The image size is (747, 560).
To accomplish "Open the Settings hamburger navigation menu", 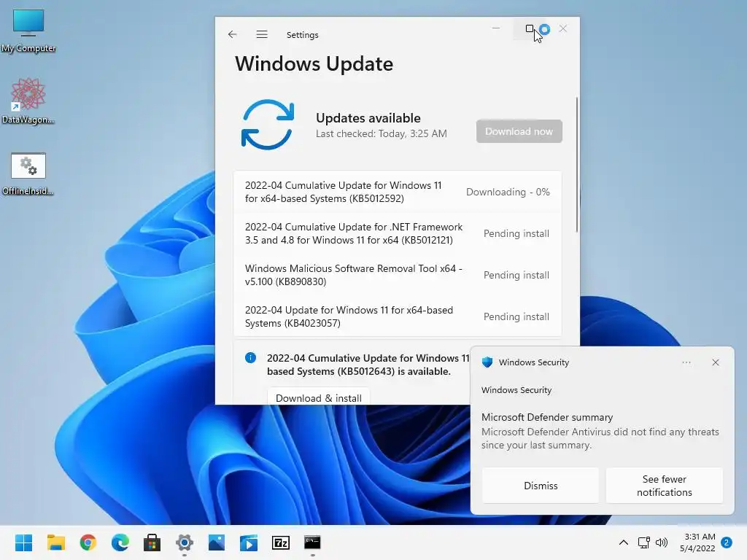I will 262,34.
